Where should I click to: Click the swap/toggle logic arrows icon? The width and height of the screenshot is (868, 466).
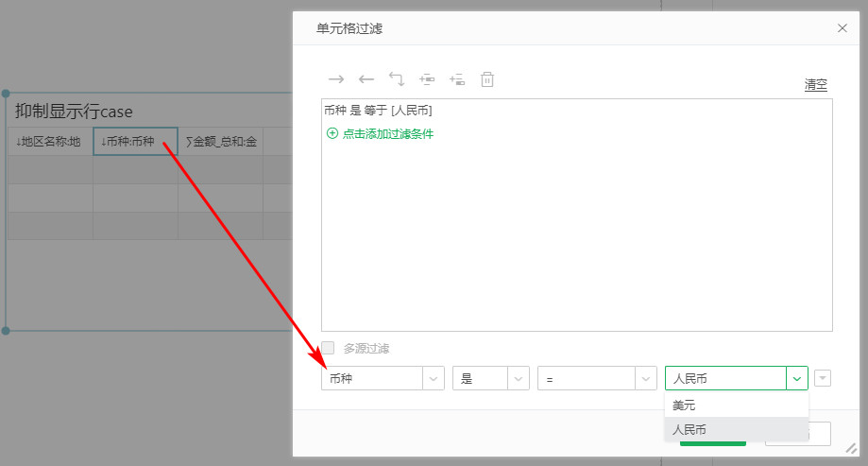tap(397, 79)
